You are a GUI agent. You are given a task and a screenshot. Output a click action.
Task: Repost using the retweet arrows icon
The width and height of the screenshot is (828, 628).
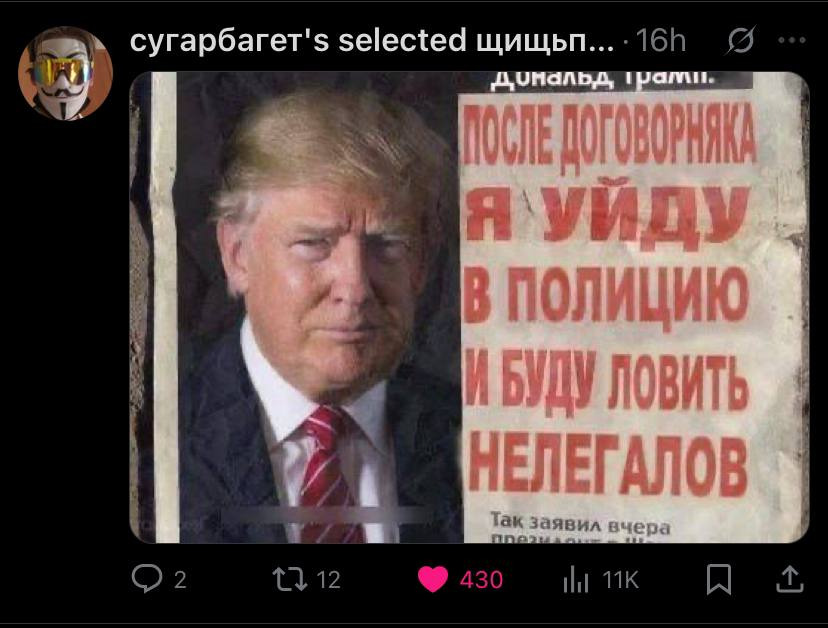click(x=290, y=579)
